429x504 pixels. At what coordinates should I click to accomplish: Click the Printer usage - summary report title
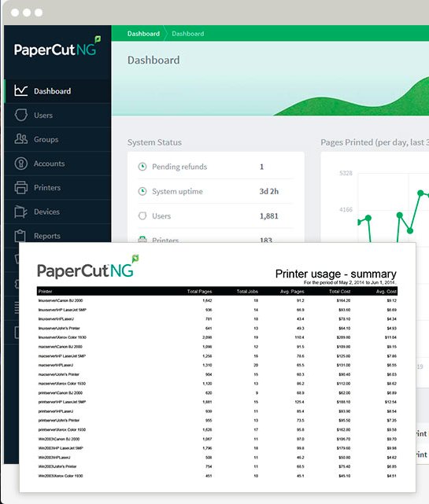coord(335,274)
